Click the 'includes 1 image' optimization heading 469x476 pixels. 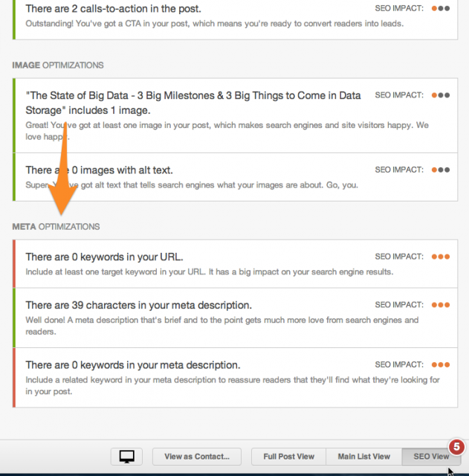point(193,103)
